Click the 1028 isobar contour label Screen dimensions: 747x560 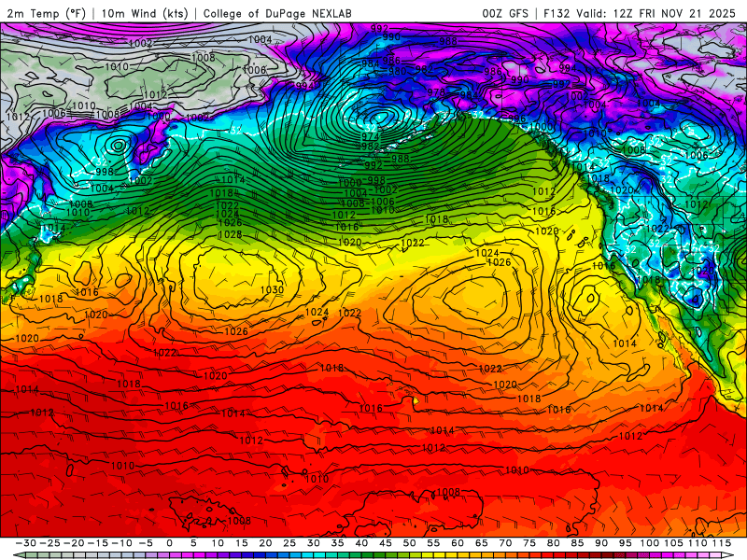(x=230, y=235)
